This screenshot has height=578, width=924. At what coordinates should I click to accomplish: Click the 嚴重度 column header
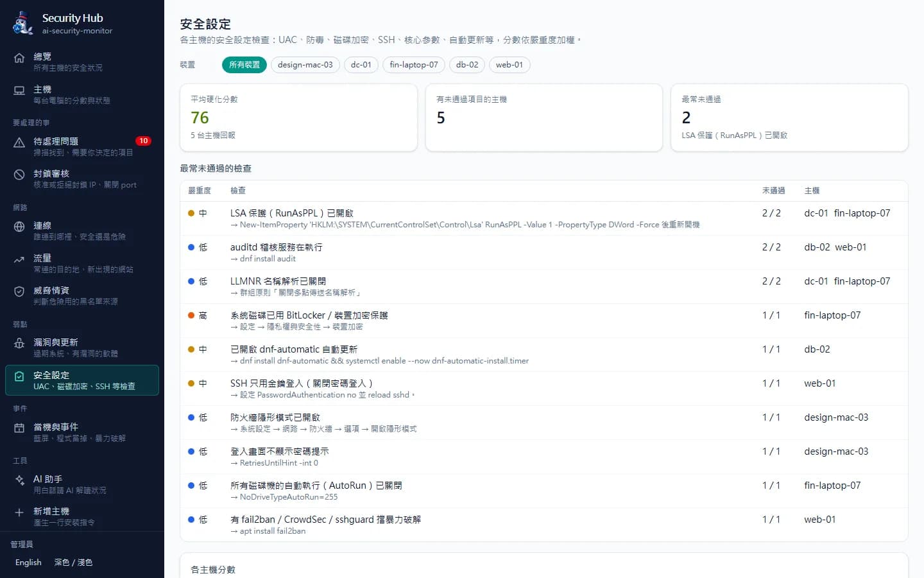[200, 191]
